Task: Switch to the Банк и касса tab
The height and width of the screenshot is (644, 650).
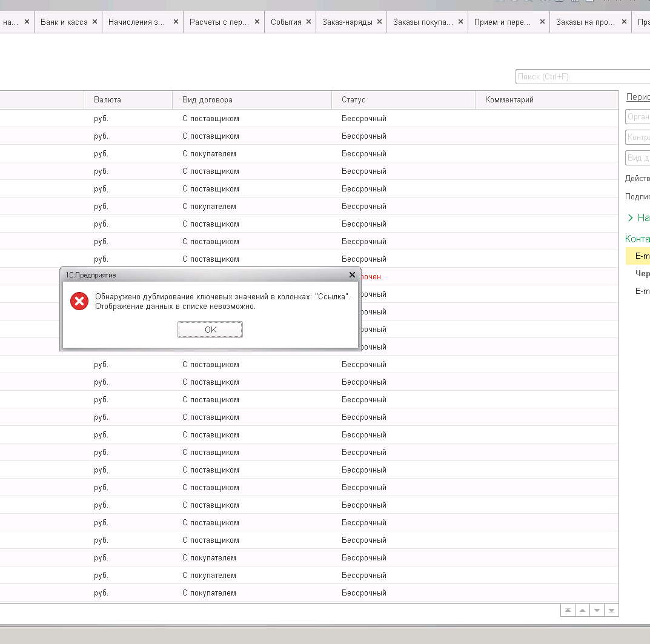Action: [64, 22]
